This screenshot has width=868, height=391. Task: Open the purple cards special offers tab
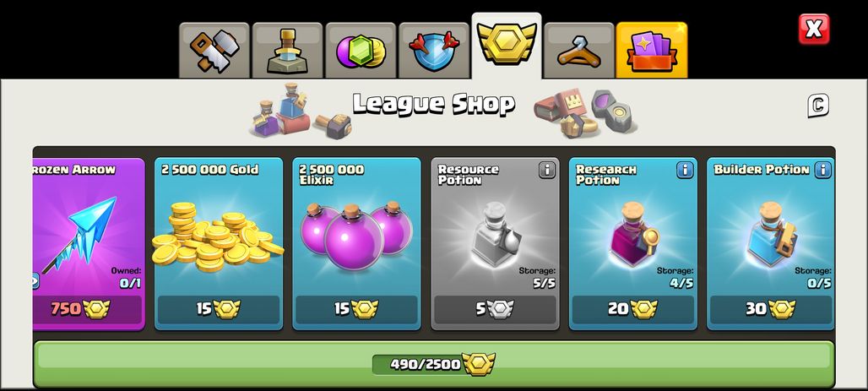click(x=652, y=51)
